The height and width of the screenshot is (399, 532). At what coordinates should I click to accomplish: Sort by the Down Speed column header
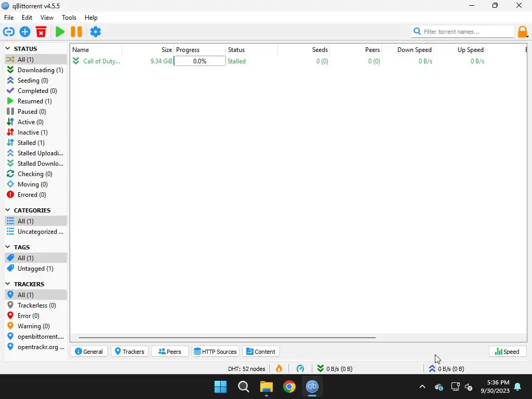click(x=407, y=50)
